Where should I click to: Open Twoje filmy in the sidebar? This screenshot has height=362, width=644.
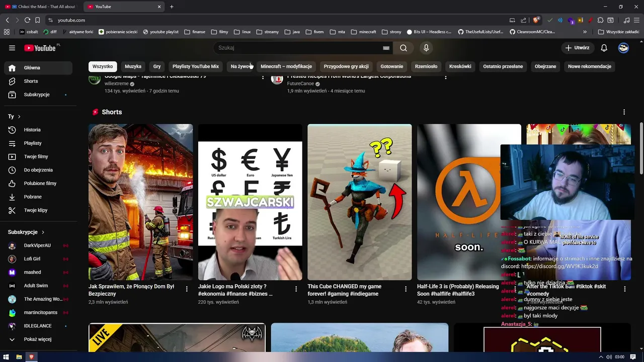click(x=38, y=156)
